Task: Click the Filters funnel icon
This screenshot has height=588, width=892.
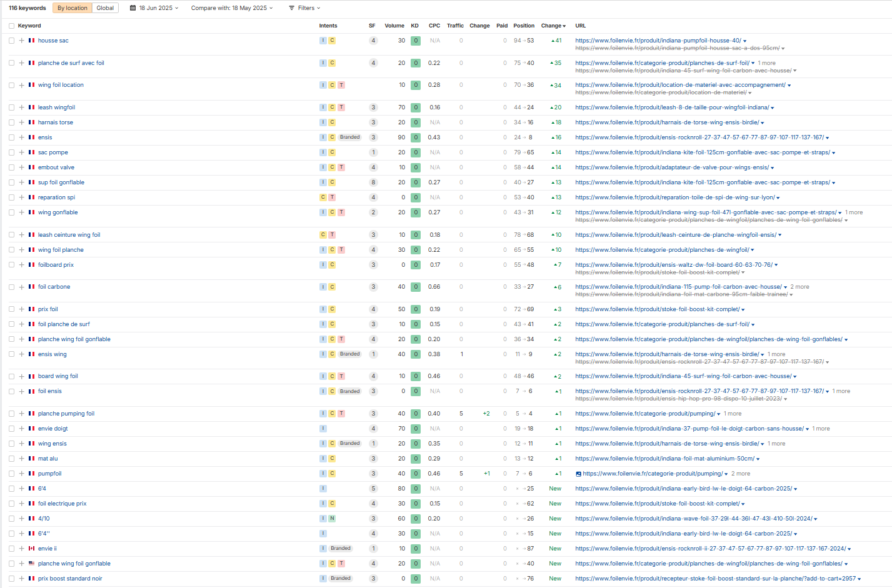Action: coord(291,8)
